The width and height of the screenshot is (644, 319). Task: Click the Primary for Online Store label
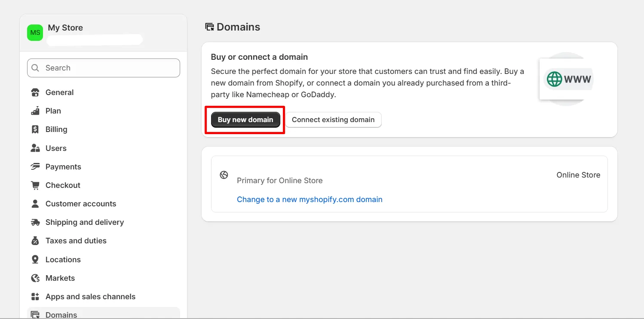click(x=280, y=181)
